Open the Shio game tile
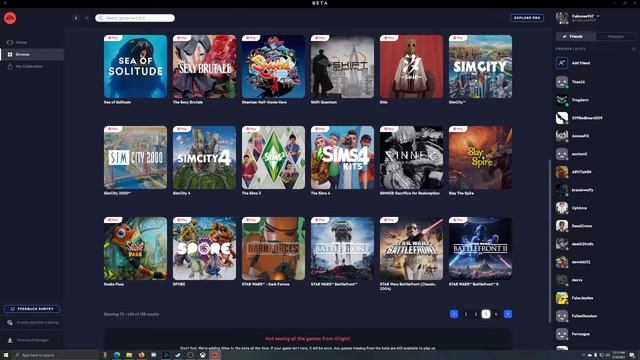Image resolution: width=640 pixels, height=360 pixels. pyautogui.click(x=411, y=67)
